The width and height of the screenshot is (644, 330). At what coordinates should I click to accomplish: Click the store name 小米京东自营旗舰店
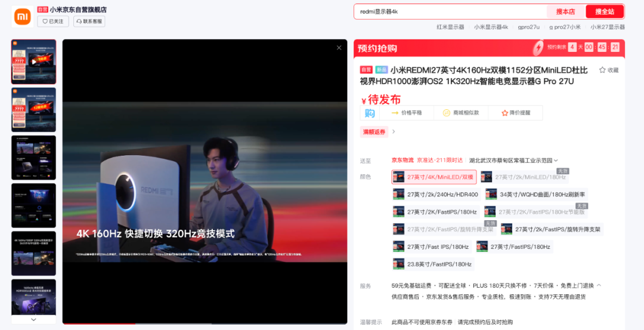click(78, 10)
